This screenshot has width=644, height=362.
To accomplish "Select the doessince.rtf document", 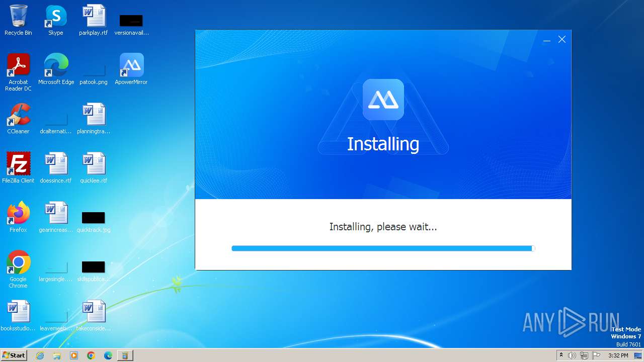I will coord(56,168).
